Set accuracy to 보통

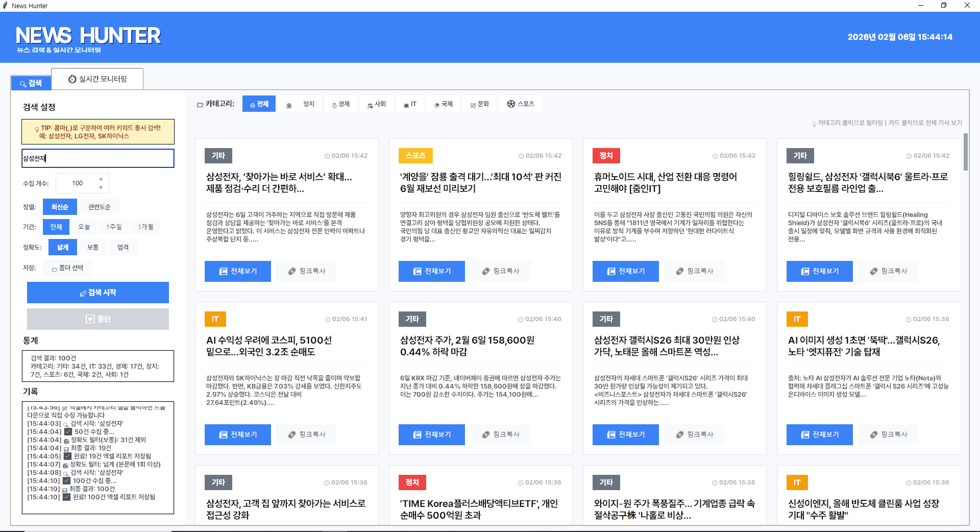pyautogui.click(x=93, y=247)
